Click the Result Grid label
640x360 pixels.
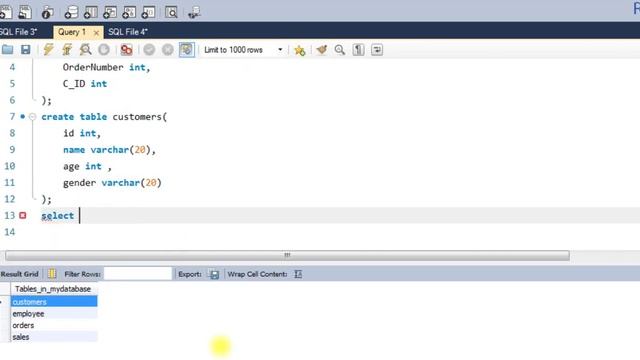pyautogui.click(x=20, y=274)
